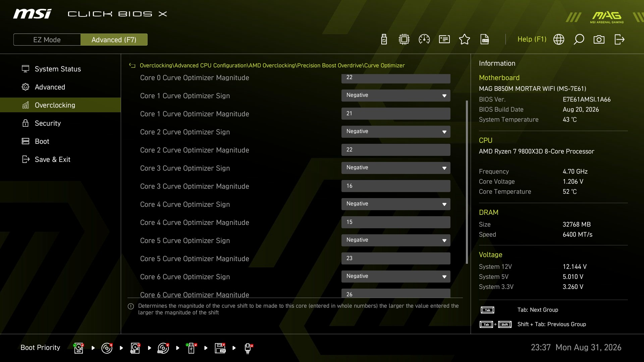Open the M-Flash USB update tool icon
644x362 pixels.
[x=384, y=40]
